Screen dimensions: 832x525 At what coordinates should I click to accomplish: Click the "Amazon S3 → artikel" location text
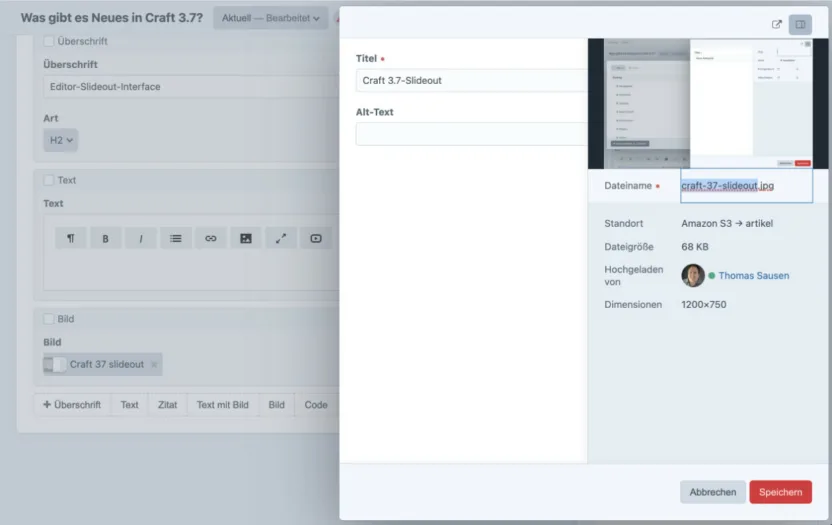727,223
